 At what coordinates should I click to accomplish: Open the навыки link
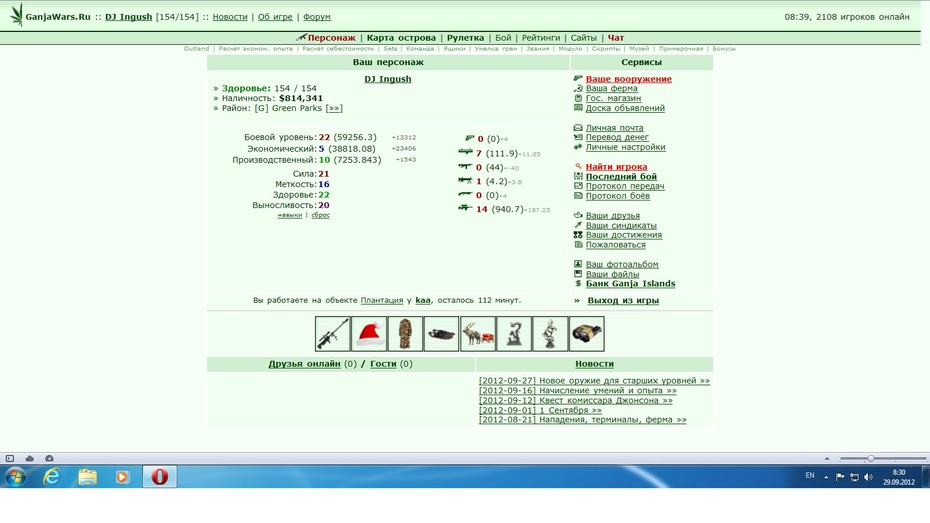289,215
